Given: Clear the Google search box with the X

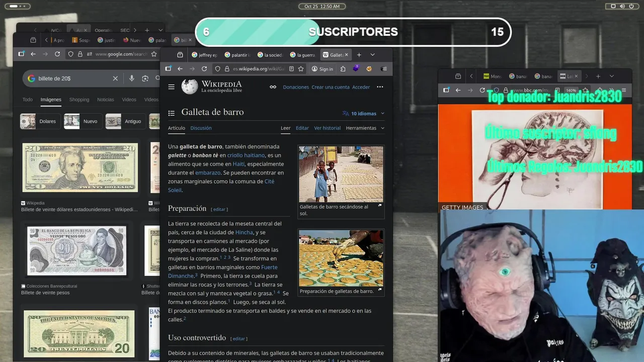Looking at the screenshot, I should [x=115, y=78].
